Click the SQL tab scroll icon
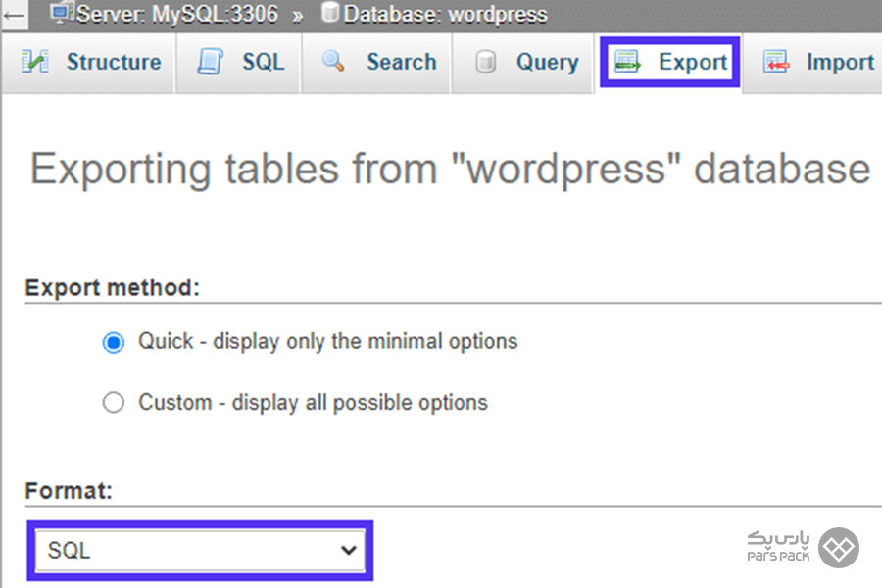882x588 pixels. point(211,62)
